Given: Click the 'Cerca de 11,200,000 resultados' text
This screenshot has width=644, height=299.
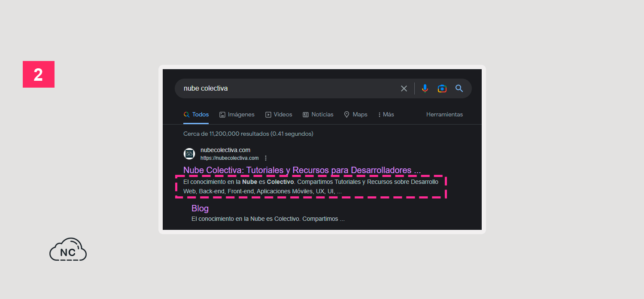Looking at the screenshot, I should (248, 134).
